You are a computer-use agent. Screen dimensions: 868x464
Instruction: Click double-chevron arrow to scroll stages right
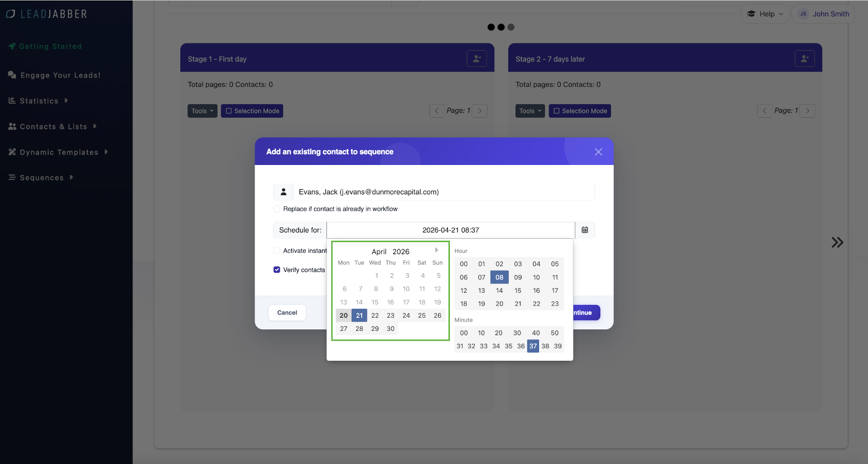click(x=837, y=242)
